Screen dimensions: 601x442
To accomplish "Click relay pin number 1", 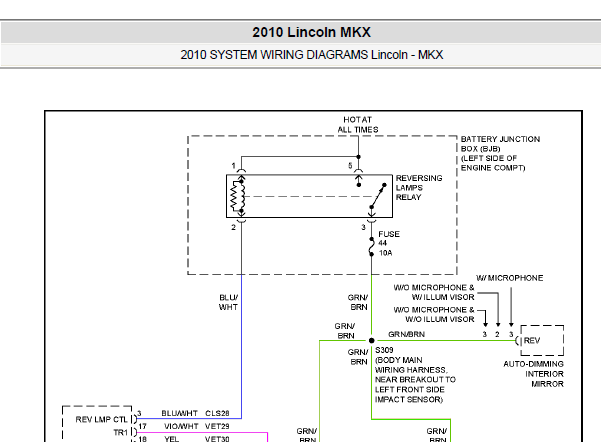I will point(233,166).
